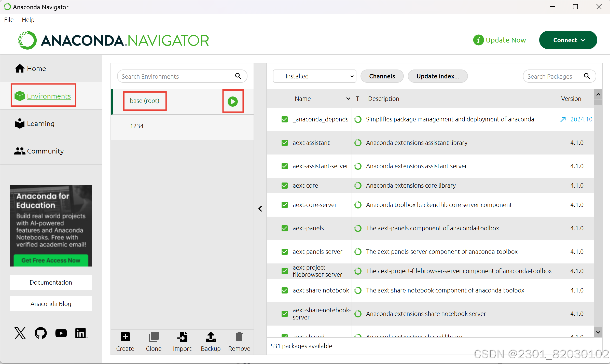Click the type icon for aext-assistant-server
The height and width of the screenshot is (364, 610).
point(358,166)
